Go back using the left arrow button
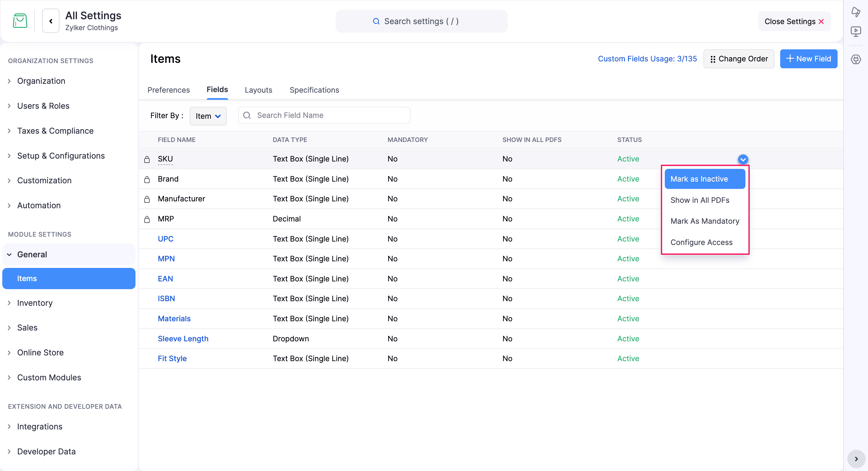868x471 pixels. point(51,21)
